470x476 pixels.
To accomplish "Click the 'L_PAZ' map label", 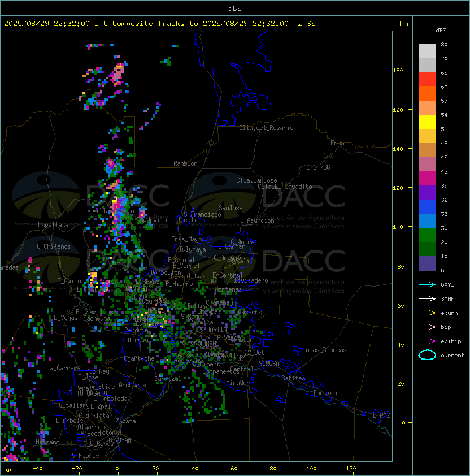I will click(x=381, y=416).
